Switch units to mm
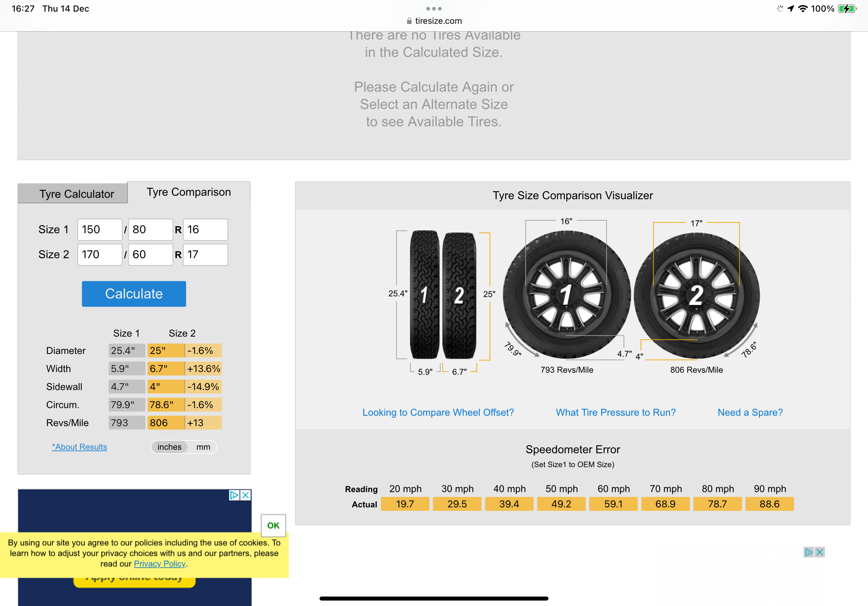 coord(203,447)
